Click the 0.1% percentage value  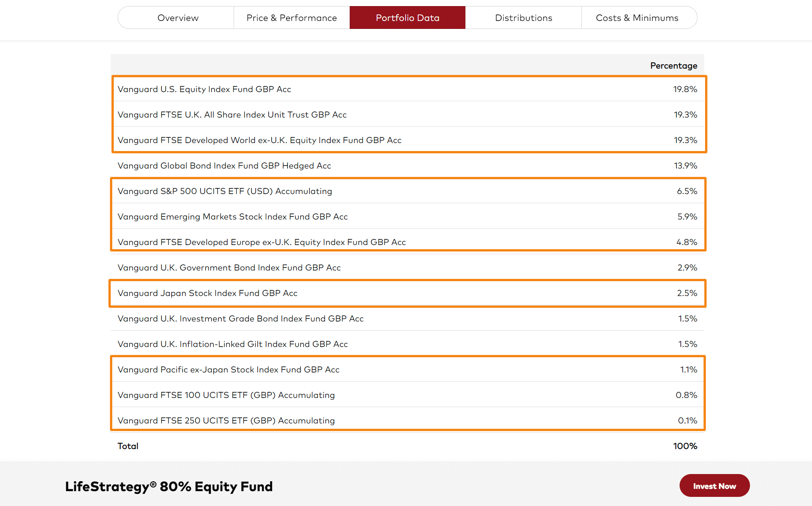[x=688, y=420]
